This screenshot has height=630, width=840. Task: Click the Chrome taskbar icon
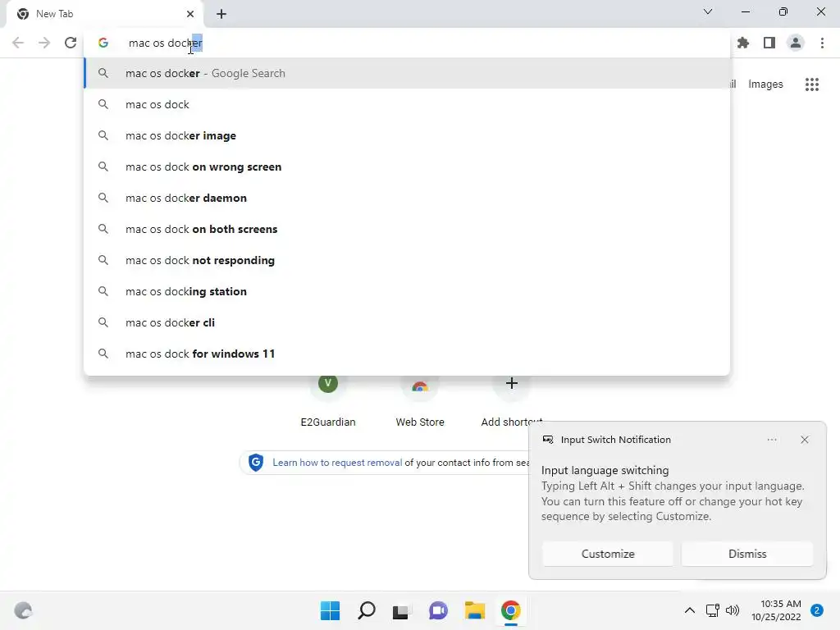tap(511, 610)
